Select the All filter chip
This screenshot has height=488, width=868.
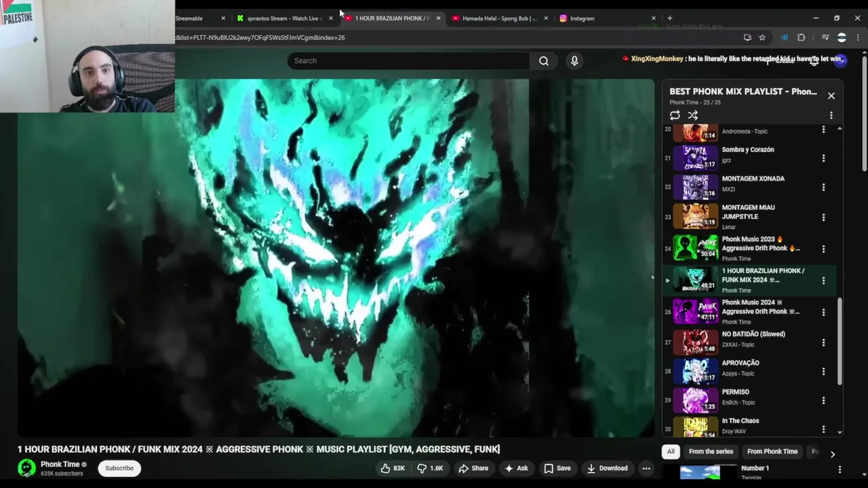(x=671, y=451)
